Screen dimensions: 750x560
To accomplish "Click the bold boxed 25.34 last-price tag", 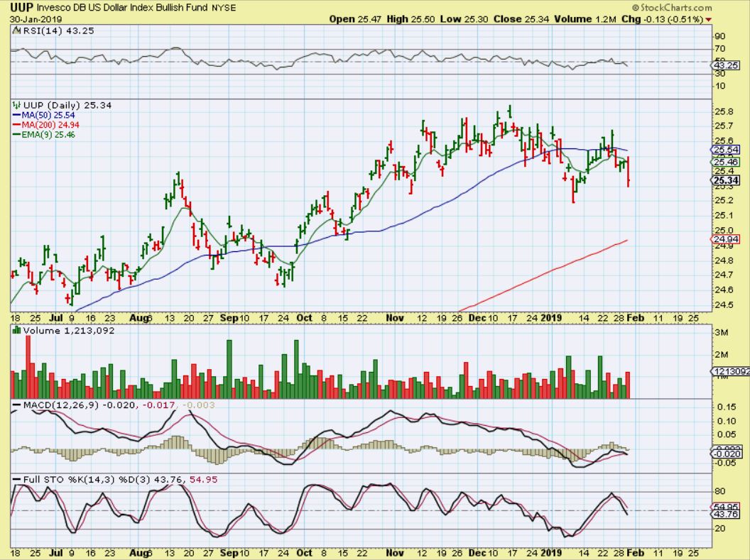I will click(x=725, y=180).
